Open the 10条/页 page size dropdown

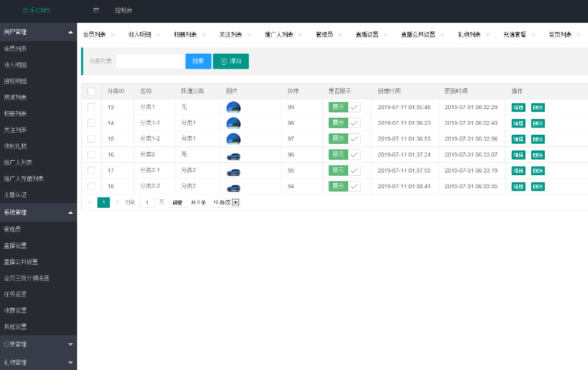click(x=225, y=203)
